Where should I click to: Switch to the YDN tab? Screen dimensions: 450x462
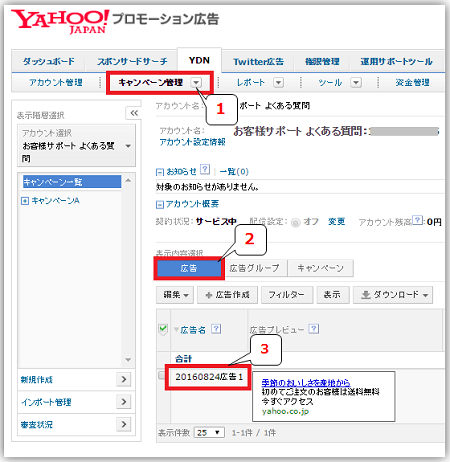click(x=199, y=60)
